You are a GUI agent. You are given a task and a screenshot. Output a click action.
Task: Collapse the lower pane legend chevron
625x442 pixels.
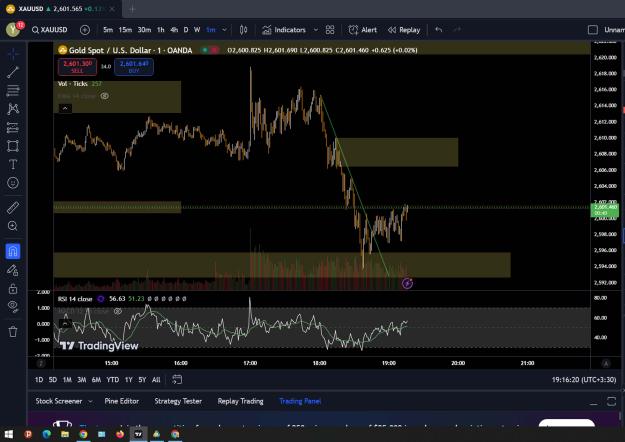coord(65,323)
